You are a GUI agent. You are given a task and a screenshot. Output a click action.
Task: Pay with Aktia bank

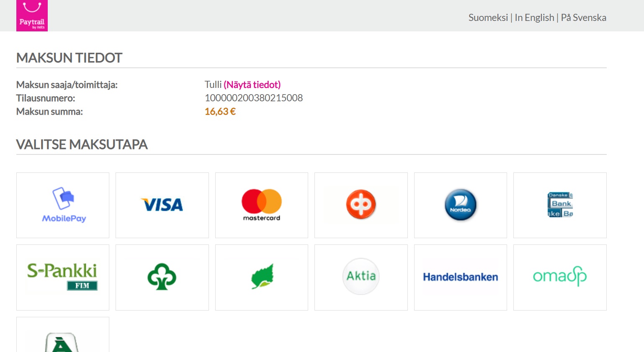pos(361,277)
